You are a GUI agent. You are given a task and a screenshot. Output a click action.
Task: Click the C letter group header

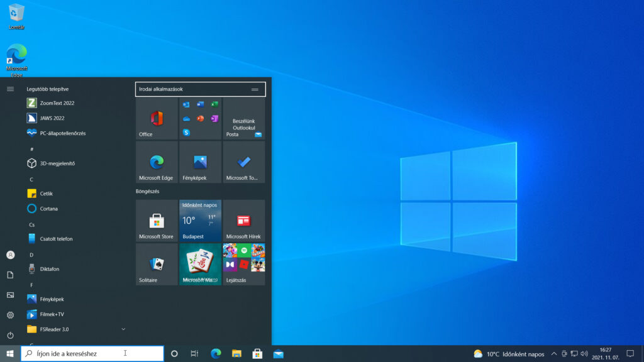point(31,179)
